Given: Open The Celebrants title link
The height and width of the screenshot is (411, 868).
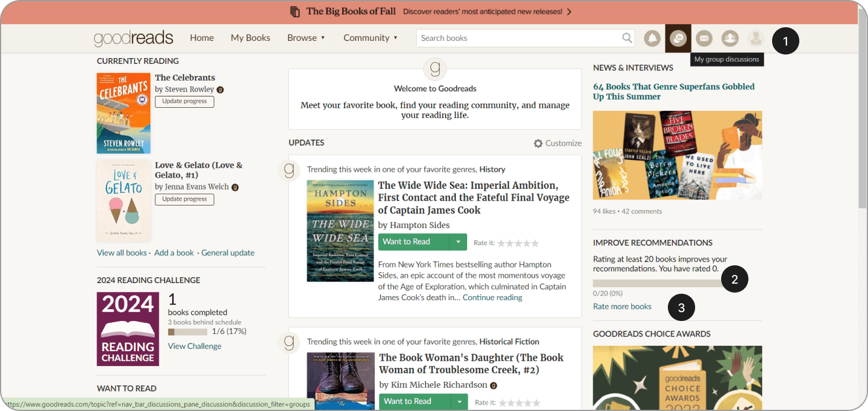Looking at the screenshot, I should [x=185, y=78].
